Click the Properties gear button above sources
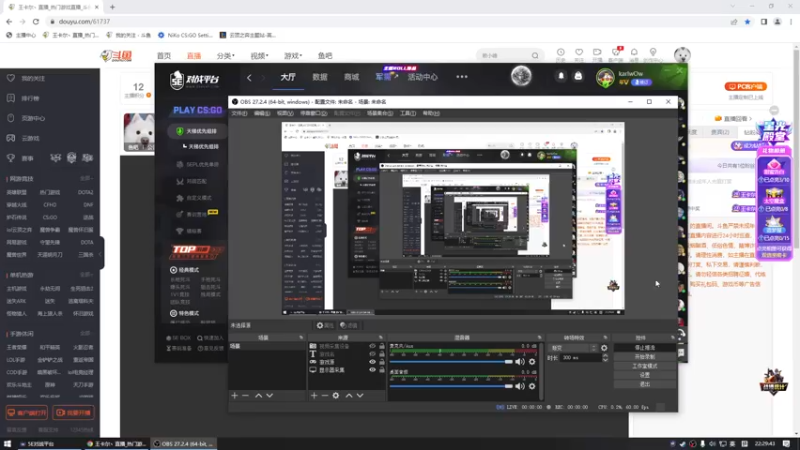 coord(325,325)
